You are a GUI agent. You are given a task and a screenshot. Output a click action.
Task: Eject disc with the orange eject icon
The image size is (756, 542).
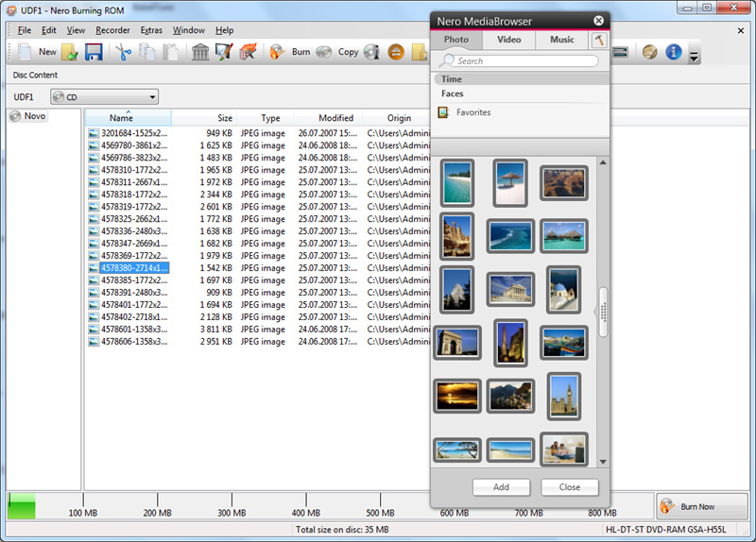[x=396, y=52]
